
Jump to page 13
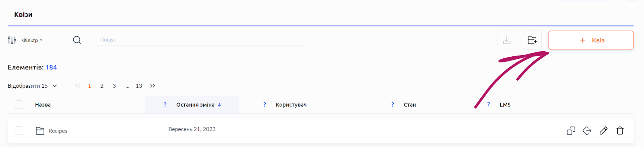pos(139,86)
